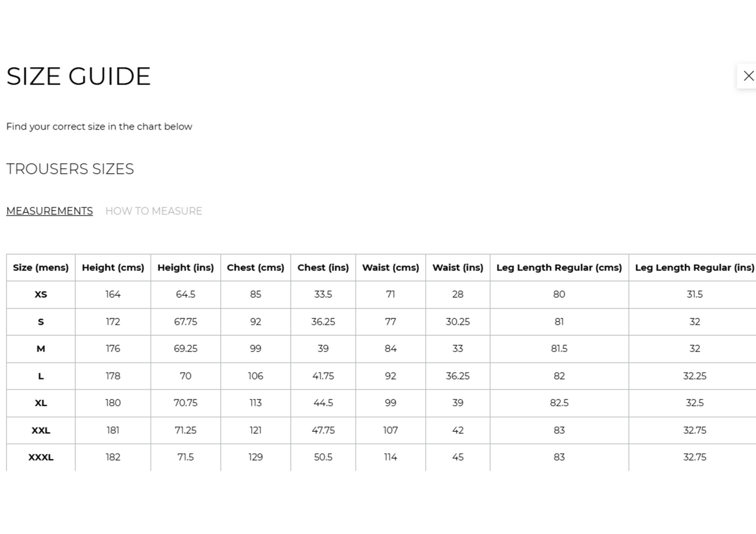Click the XXL size row label
The width and height of the screenshot is (756, 534).
point(41,430)
